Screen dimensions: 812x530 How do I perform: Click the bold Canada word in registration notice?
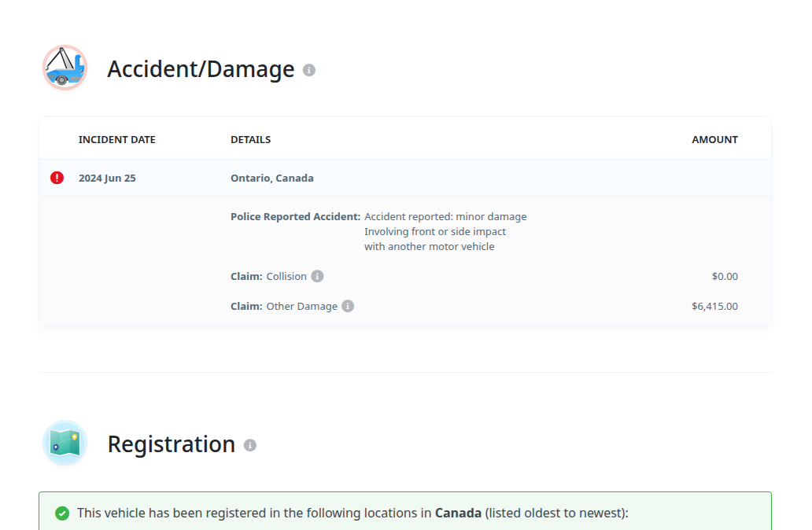click(x=458, y=513)
